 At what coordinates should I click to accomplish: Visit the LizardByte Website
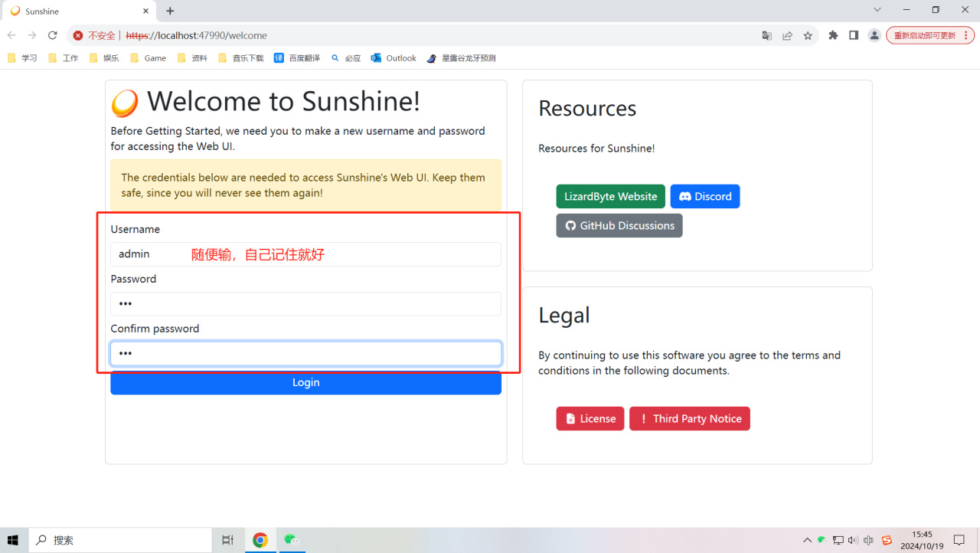pos(611,197)
